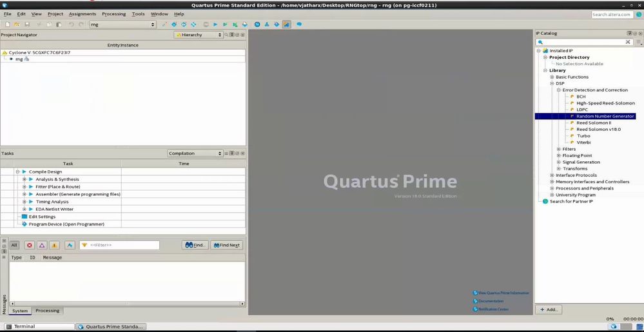The image size is (644, 332).
Task: Open View Quartus Prime Information link
Action: pos(501,293)
